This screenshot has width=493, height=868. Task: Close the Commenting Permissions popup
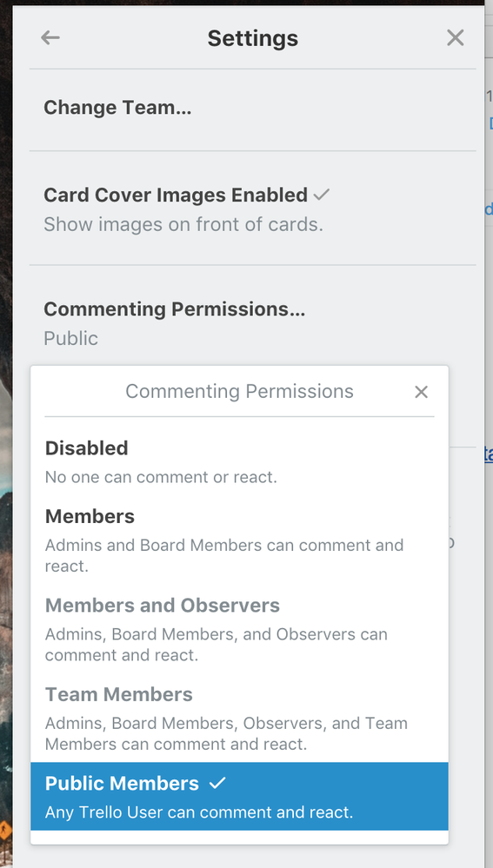click(422, 392)
